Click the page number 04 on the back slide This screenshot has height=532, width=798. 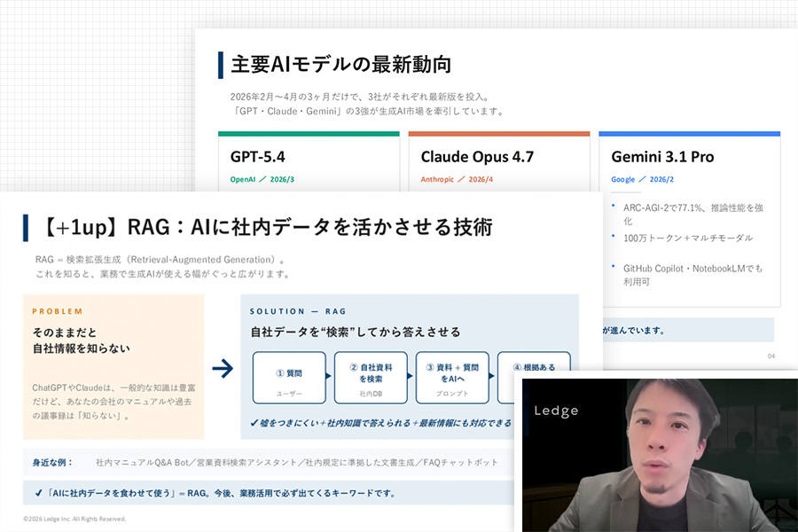tap(771, 356)
